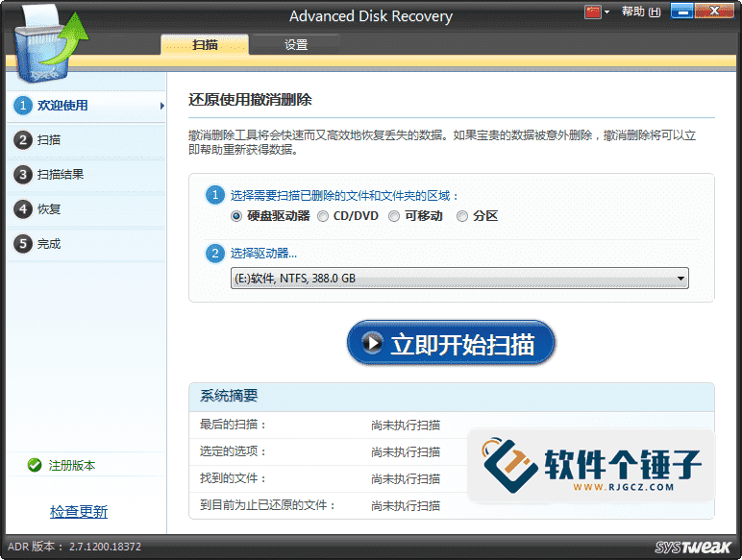Click the Systweak logo in status bar
Image resolution: width=742 pixels, height=560 pixels.
pos(693,548)
